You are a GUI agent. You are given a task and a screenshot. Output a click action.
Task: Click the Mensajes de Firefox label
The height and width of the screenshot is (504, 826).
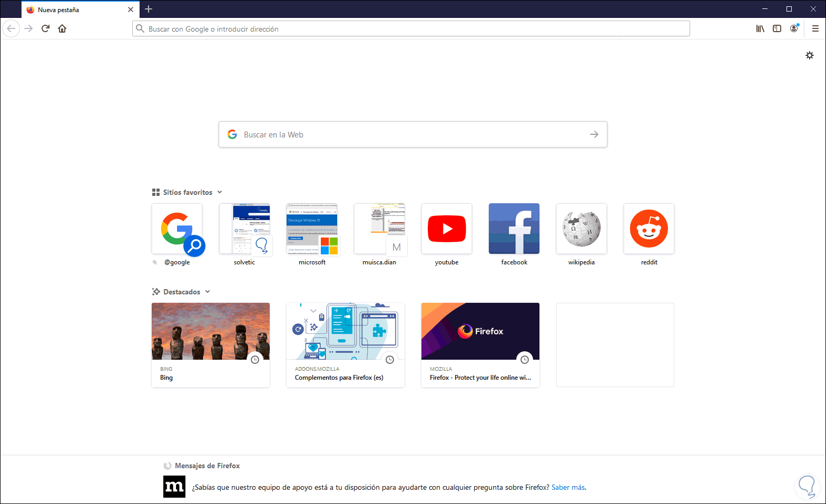point(207,466)
